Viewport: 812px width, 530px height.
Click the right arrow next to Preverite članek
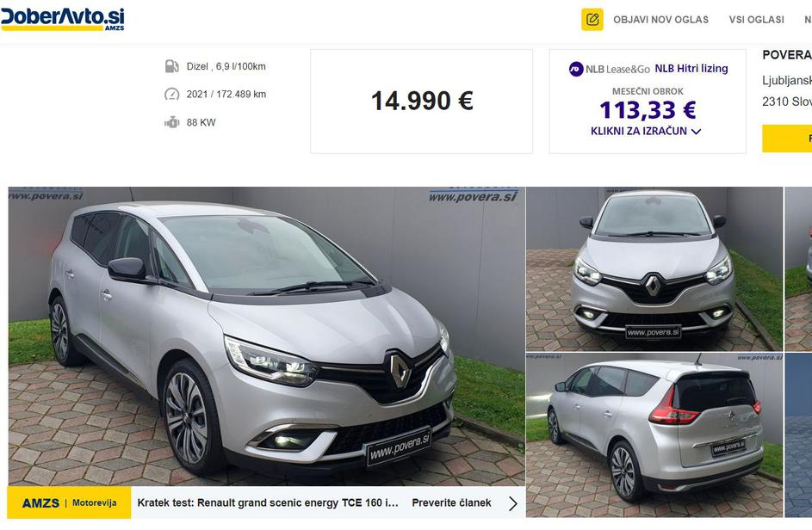point(512,503)
